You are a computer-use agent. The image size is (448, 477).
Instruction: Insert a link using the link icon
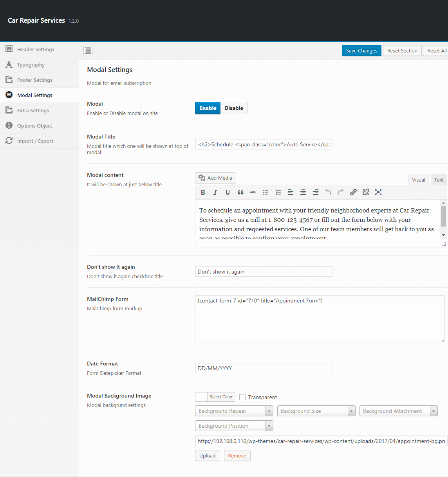(353, 192)
